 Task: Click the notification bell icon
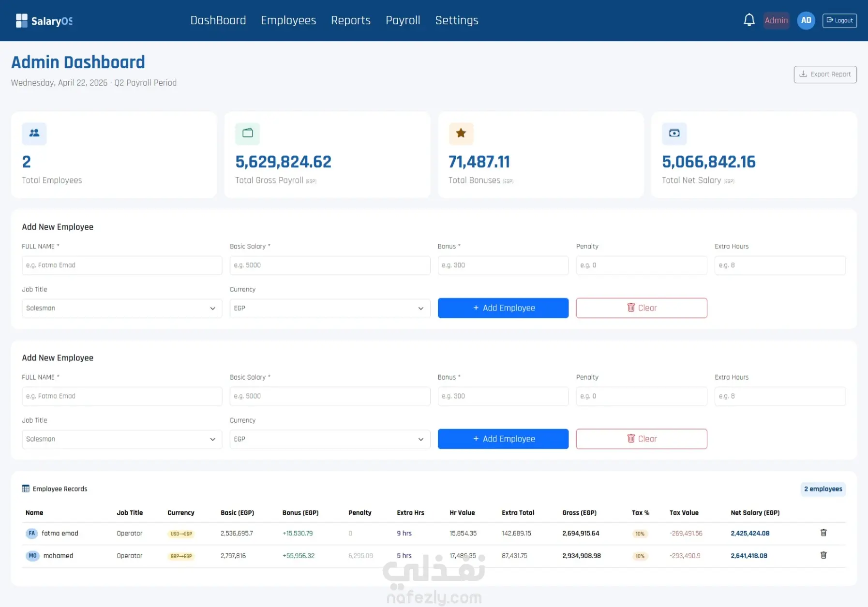(x=749, y=20)
